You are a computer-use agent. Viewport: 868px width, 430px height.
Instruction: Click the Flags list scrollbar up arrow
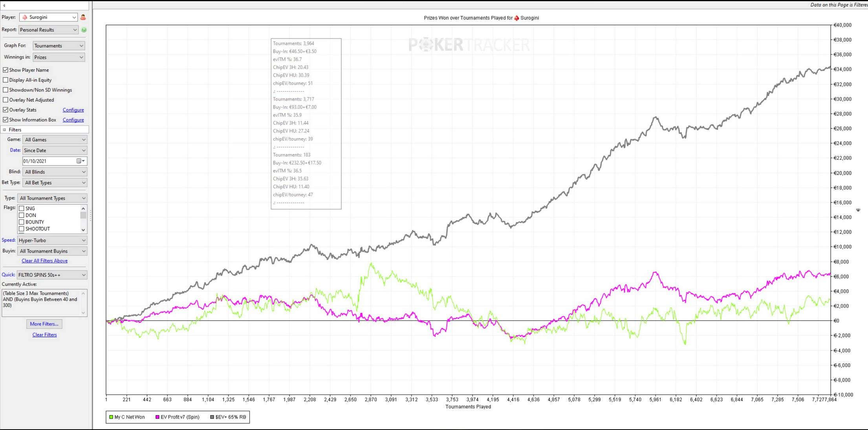pyautogui.click(x=83, y=208)
